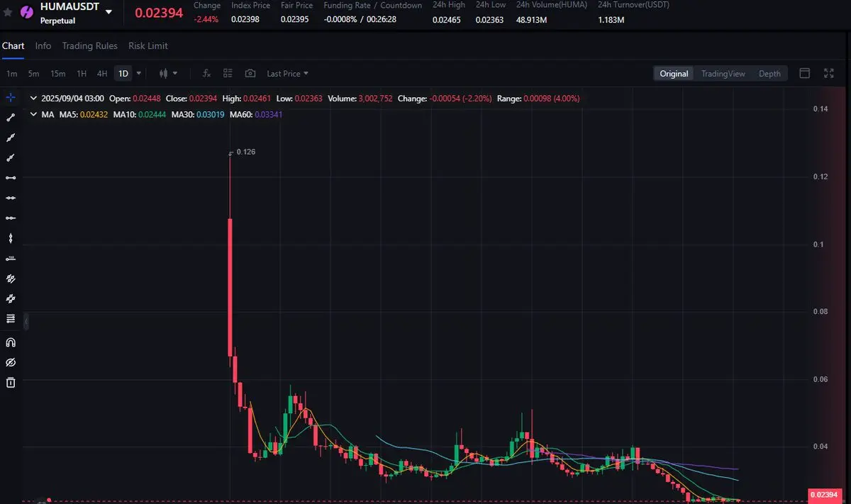Select the price line label tool
Image resolution: width=851 pixels, height=504 pixels.
[x=11, y=258]
